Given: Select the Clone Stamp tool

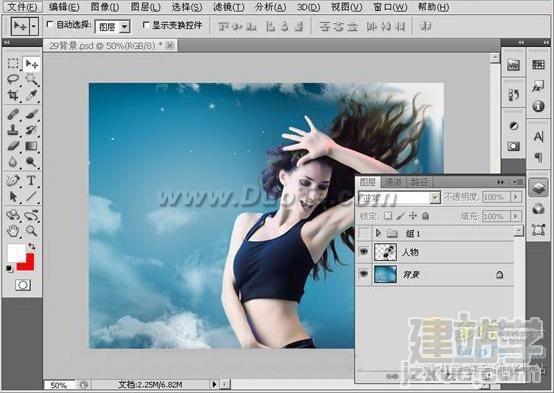Looking at the screenshot, I should point(13,130).
